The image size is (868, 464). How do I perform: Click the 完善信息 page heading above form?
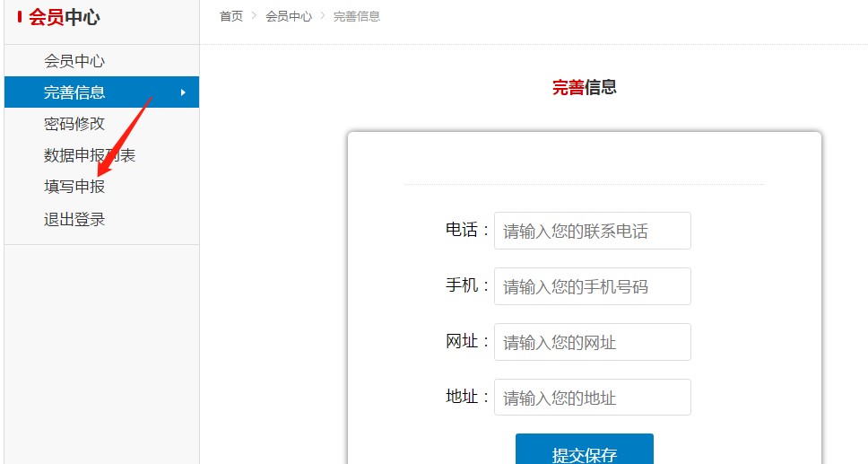[584, 87]
